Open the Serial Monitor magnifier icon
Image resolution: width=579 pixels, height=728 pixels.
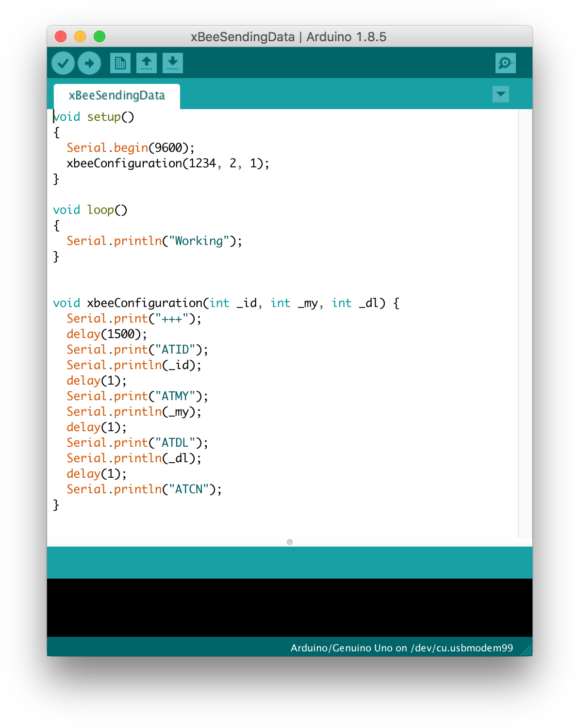pyautogui.click(x=506, y=63)
